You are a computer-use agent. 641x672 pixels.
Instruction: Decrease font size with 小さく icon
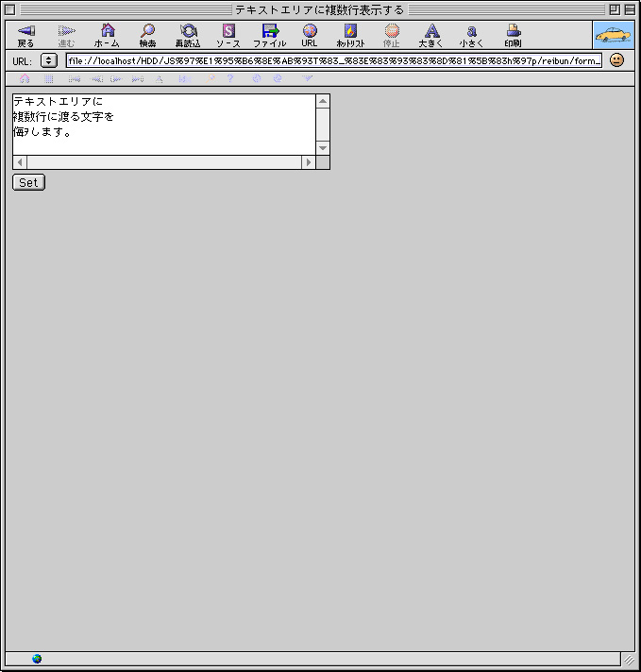472,36
